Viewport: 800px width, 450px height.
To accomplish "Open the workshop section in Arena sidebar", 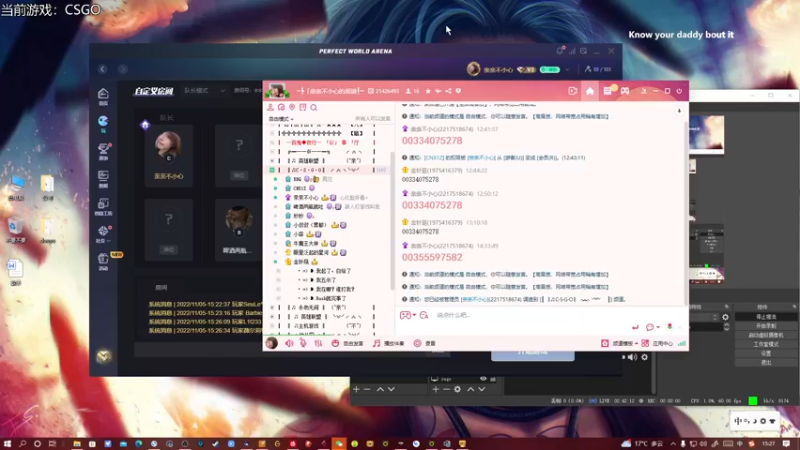I will point(103,206).
